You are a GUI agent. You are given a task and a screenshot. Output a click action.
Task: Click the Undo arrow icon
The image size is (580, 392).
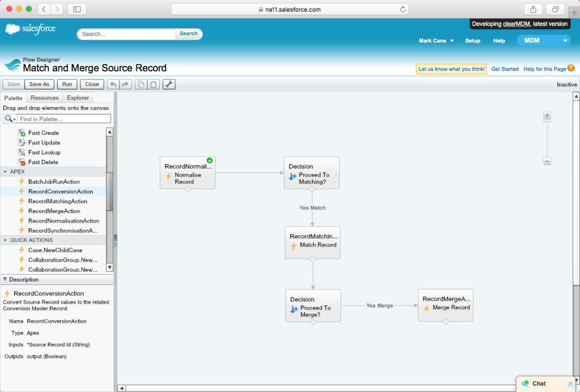(113, 84)
